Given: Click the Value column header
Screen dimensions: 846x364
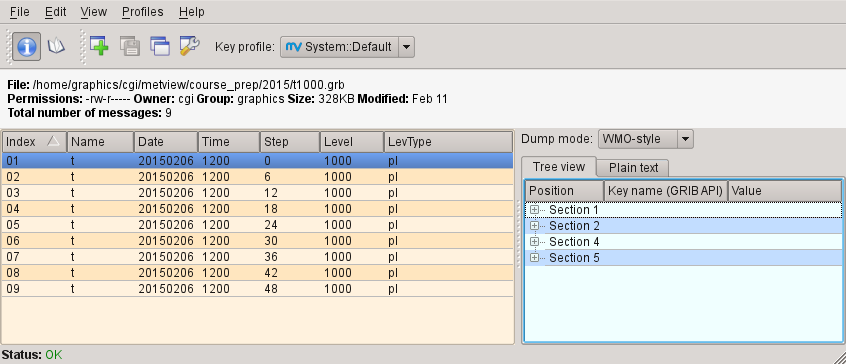Looking at the screenshot, I should tap(784, 191).
